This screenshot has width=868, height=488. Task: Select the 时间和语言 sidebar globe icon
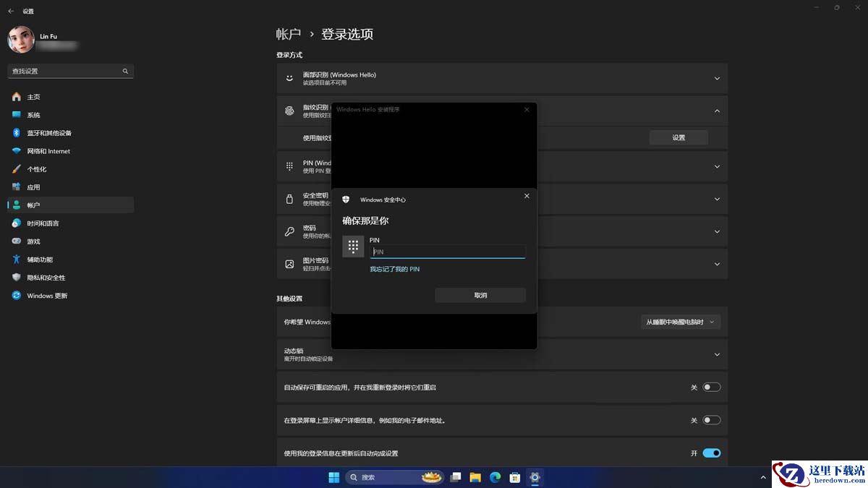tap(17, 223)
